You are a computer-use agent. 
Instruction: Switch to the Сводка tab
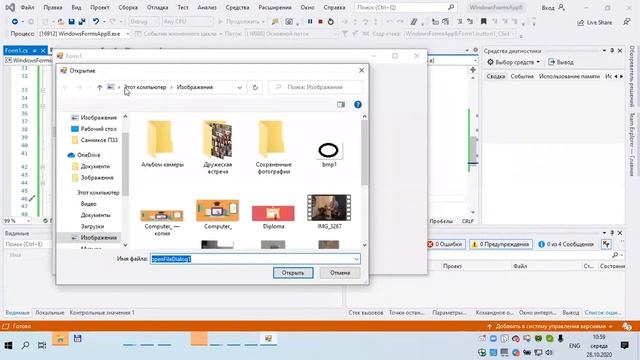point(496,76)
